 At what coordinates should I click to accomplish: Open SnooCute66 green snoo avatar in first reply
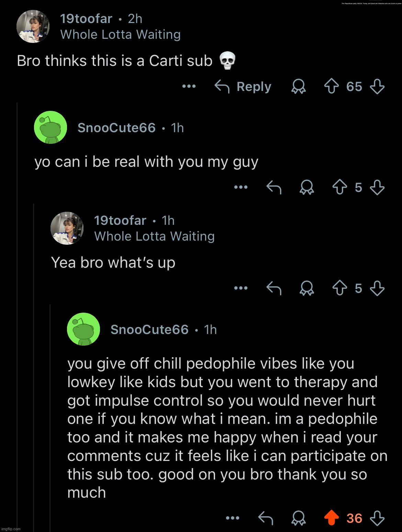(50, 127)
